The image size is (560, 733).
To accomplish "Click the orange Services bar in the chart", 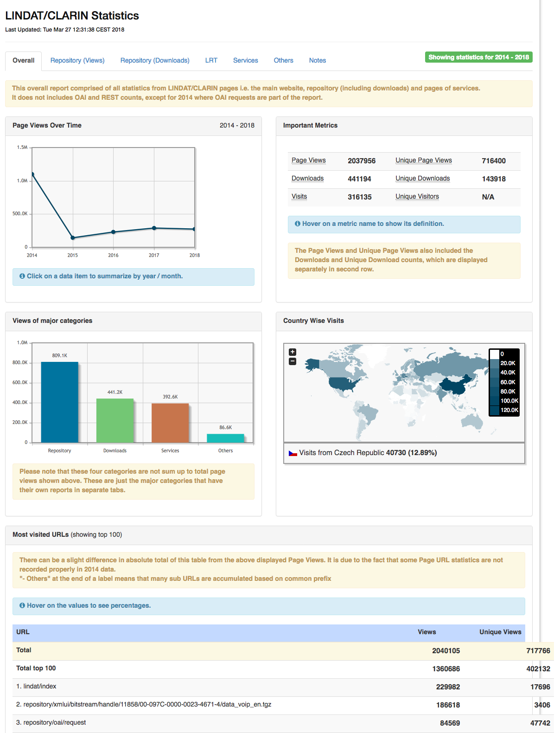I will 170,423.
